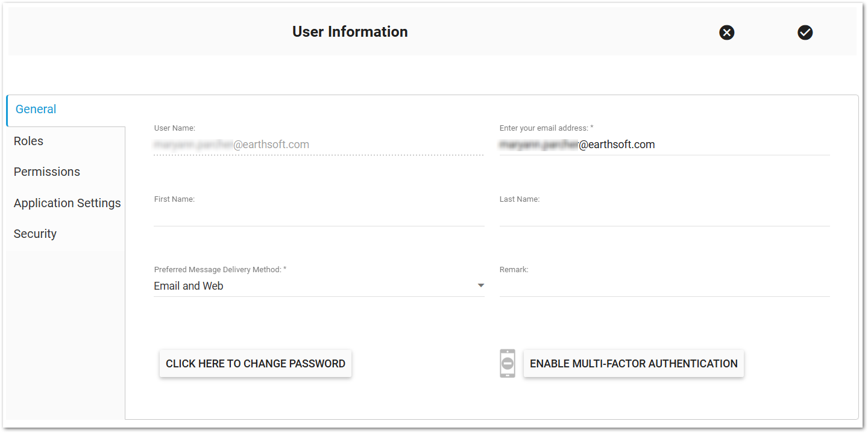Click the mobile phone multi-factor authentication icon
The height and width of the screenshot is (433, 868).
[x=507, y=364]
